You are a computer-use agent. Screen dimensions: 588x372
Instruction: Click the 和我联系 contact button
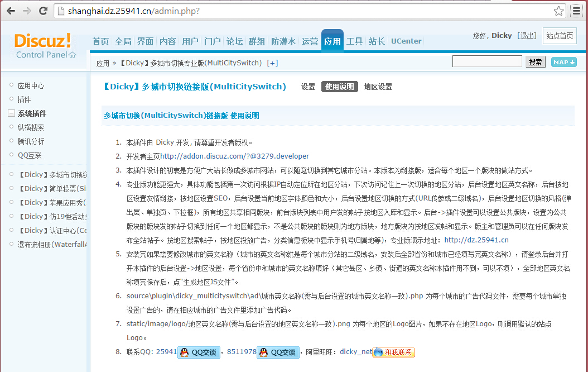coord(394,352)
